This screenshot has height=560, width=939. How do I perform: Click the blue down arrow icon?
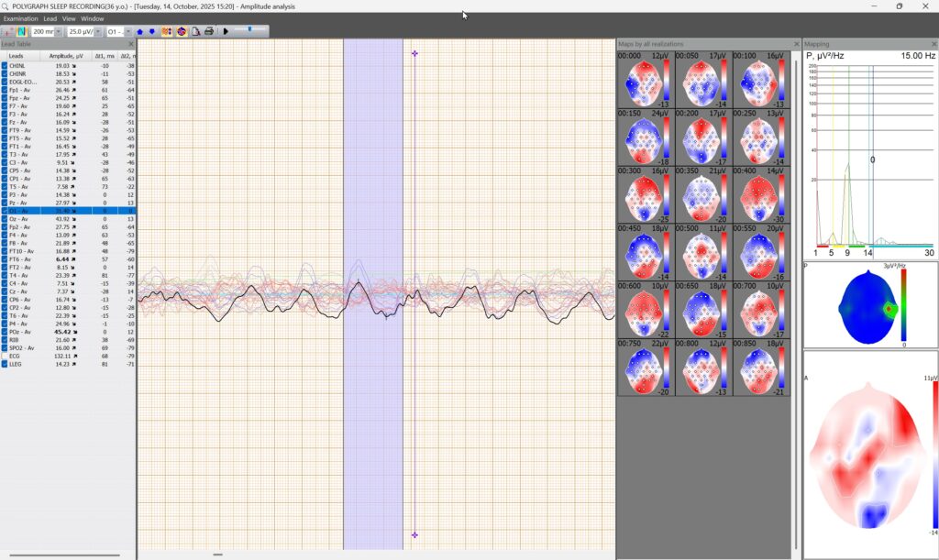[x=152, y=31]
